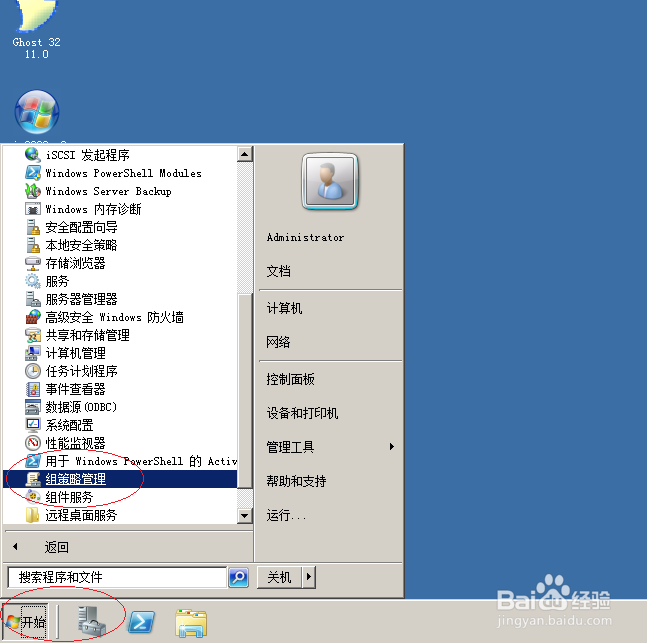Open 共享和存储管理 icon

(33, 335)
